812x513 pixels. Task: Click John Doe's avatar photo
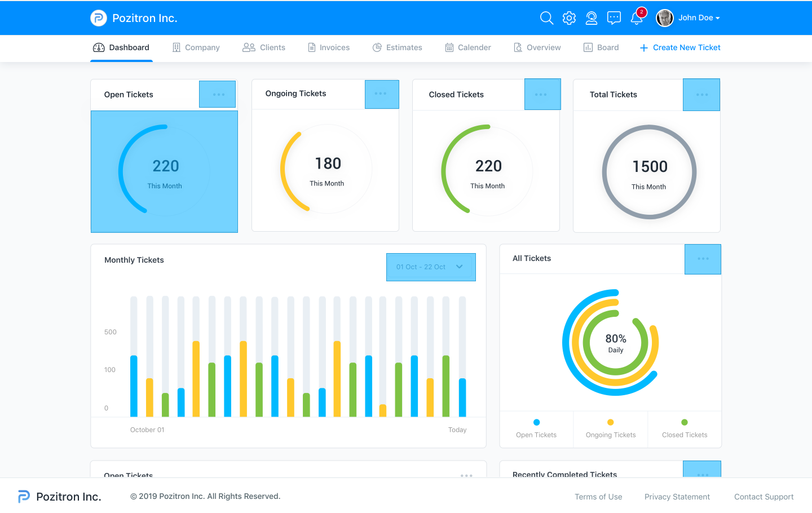(x=665, y=18)
